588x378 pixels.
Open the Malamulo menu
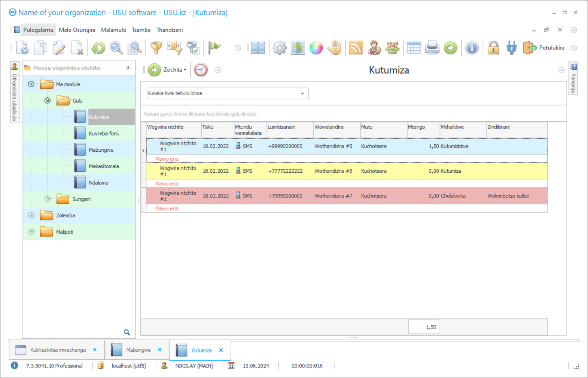pyautogui.click(x=113, y=30)
